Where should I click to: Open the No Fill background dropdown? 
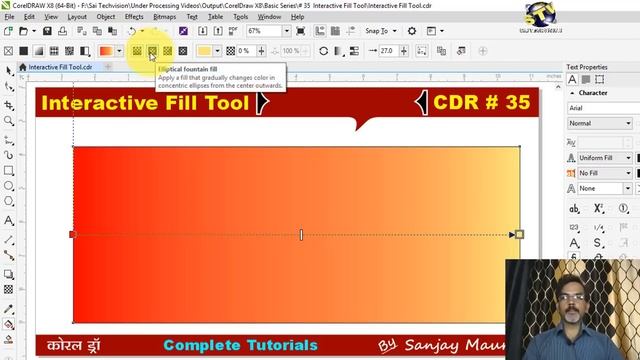[605, 173]
